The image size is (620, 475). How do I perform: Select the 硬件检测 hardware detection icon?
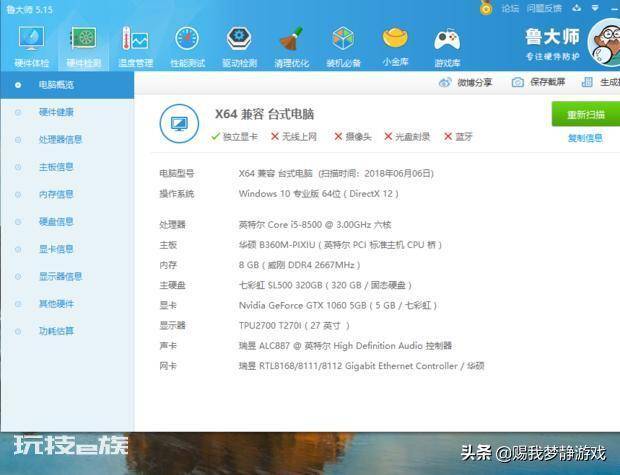[x=83, y=46]
